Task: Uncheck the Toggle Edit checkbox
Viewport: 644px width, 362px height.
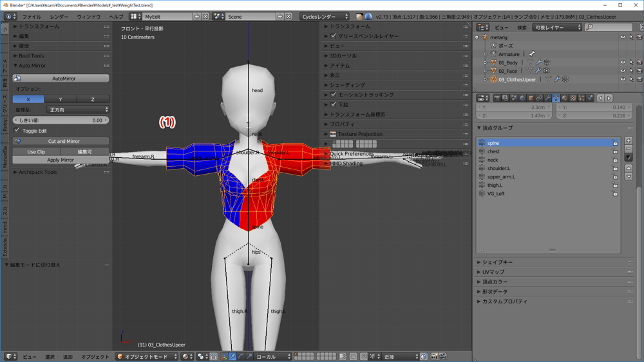Action: pos(17,130)
